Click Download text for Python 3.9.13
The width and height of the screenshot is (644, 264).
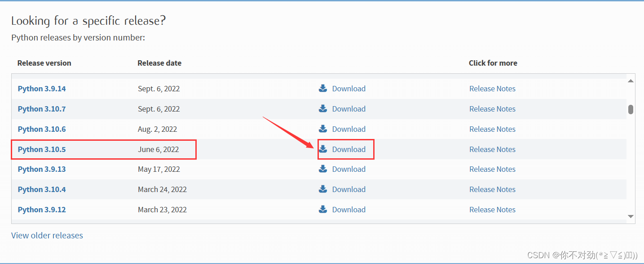(349, 169)
